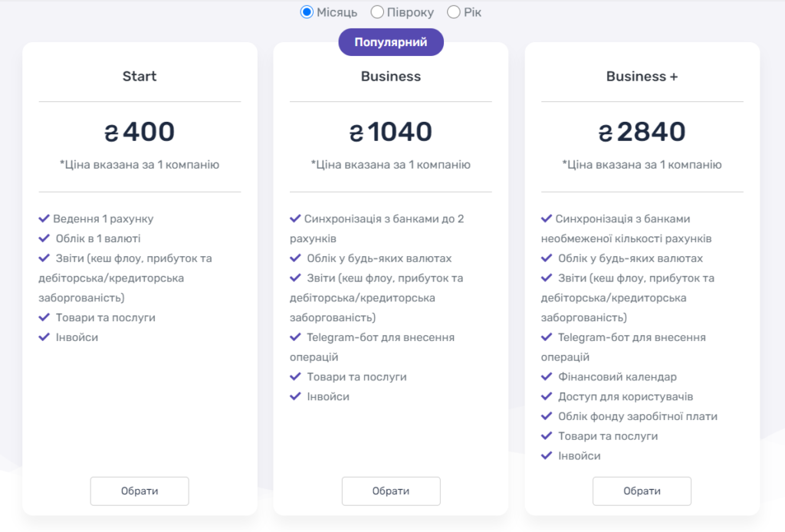Click the ₴2840 price amount
The width and height of the screenshot is (785, 532).
pyautogui.click(x=642, y=133)
